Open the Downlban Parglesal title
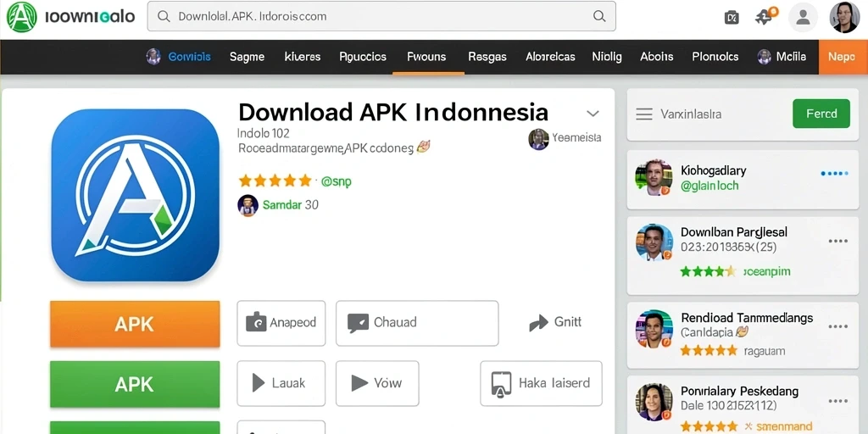Viewport: 868px width, 434px height. pyautogui.click(x=733, y=232)
